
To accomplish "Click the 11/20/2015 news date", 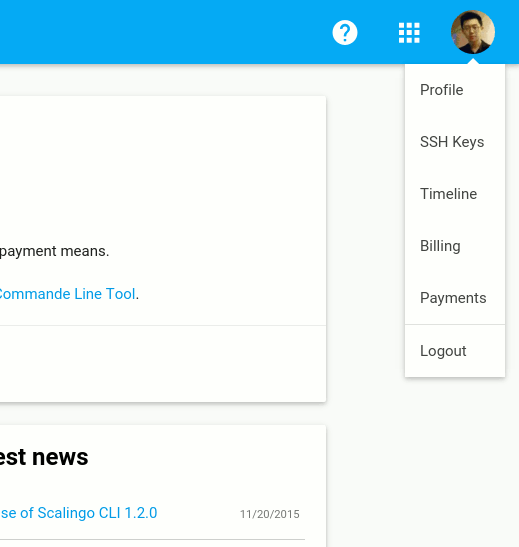I will (x=270, y=514).
